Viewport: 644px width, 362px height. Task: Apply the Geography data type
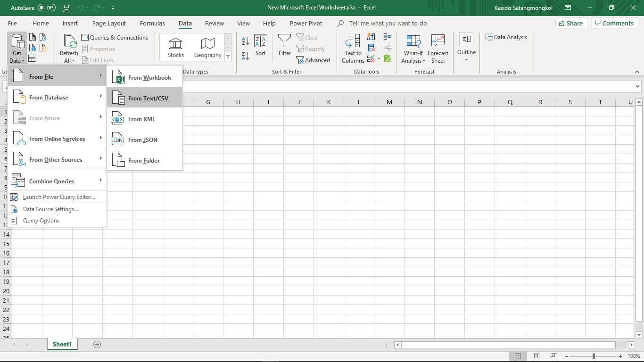point(207,46)
